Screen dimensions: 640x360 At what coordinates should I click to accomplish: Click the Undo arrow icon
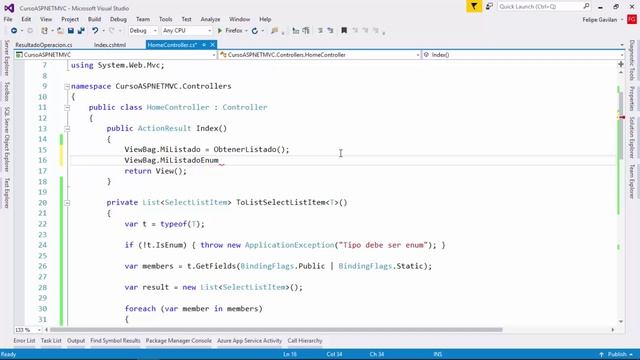[x=95, y=31]
